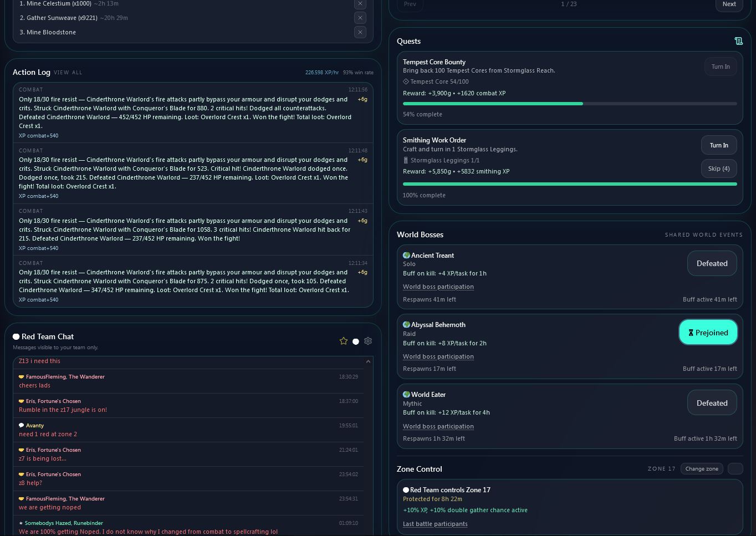Click the 'Buff active 17m left' status
The width and height of the screenshot is (756, 536).
(x=710, y=369)
